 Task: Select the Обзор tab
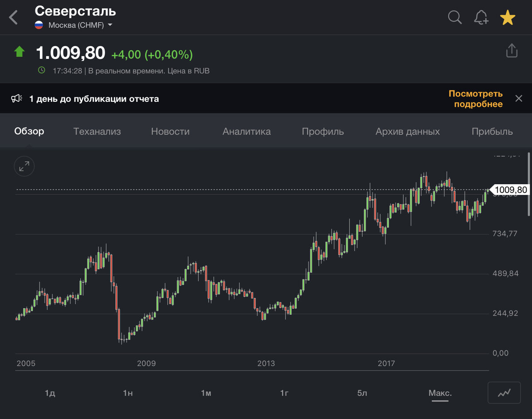coord(29,131)
